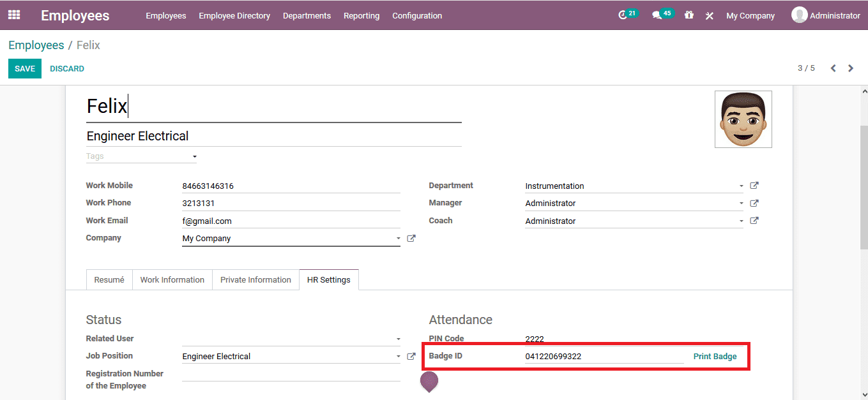The width and height of the screenshot is (868, 400).
Task: Click the gift icon in top bar
Action: 689,15
